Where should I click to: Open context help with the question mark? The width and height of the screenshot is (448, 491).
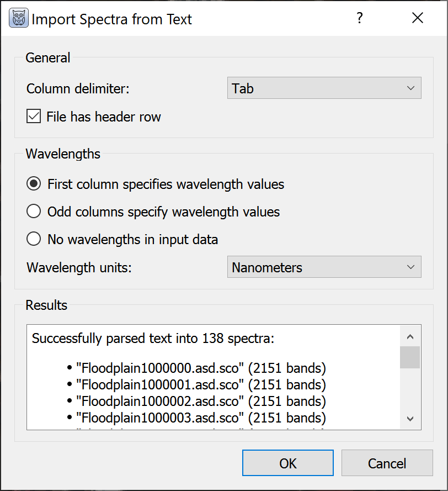(x=360, y=19)
